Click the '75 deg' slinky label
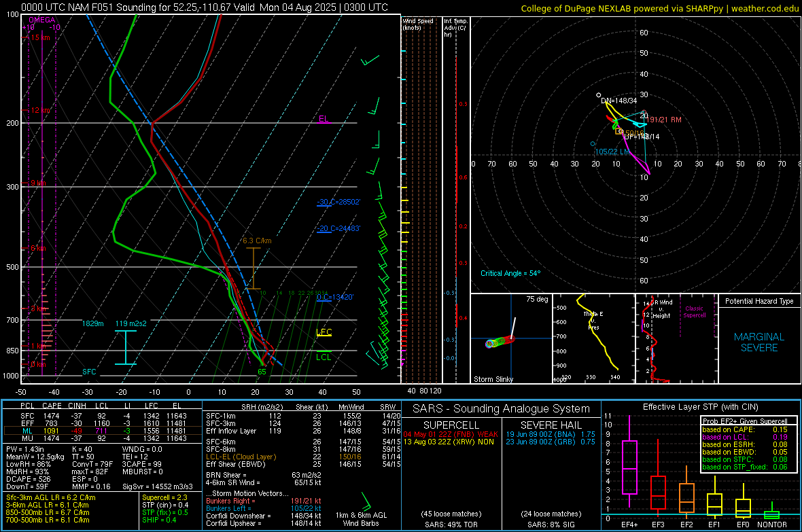This screenshot has width=802, height=532. (x=537, y=299)
